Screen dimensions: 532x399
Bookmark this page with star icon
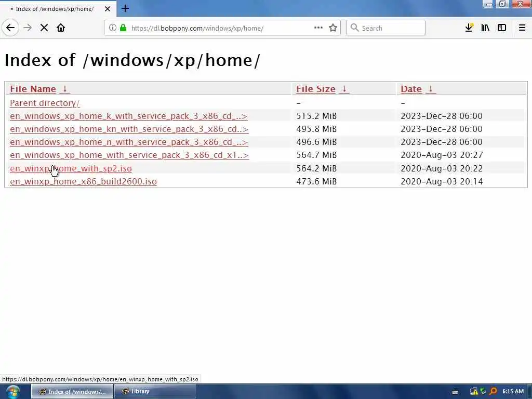click(x=333, y=28)
